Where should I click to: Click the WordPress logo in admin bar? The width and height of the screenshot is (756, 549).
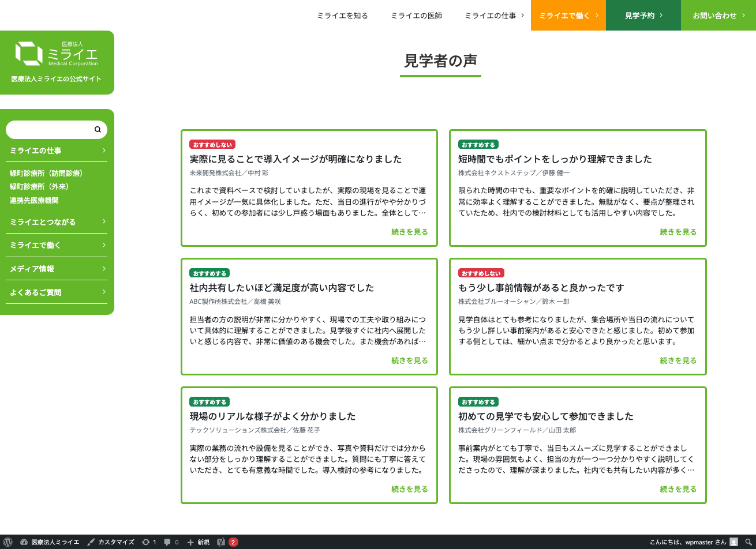[8, 542]
